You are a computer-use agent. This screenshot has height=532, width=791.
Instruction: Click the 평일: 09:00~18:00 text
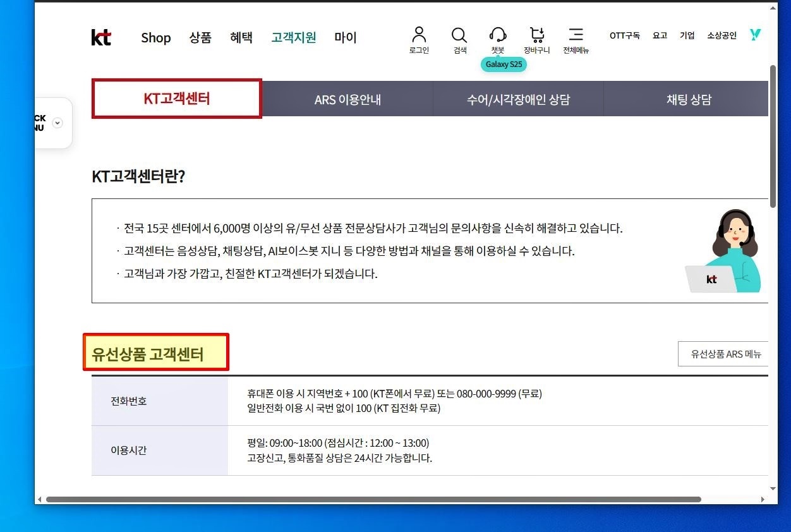(338, 443)
